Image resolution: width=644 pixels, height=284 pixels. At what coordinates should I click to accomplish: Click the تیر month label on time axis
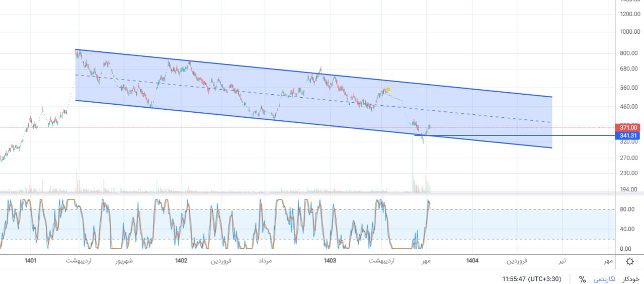(x=560, y=261)
